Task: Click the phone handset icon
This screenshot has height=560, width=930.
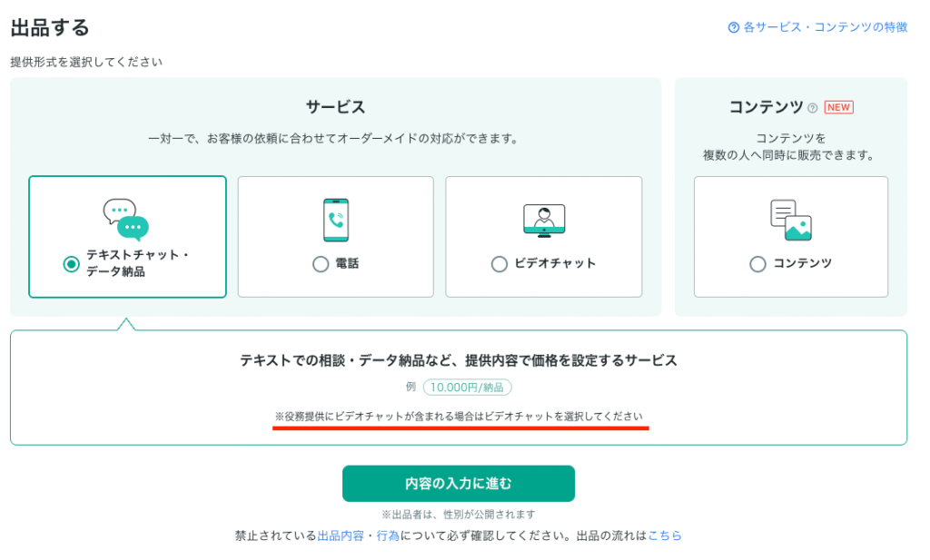Action: click(x=335, y=219)
